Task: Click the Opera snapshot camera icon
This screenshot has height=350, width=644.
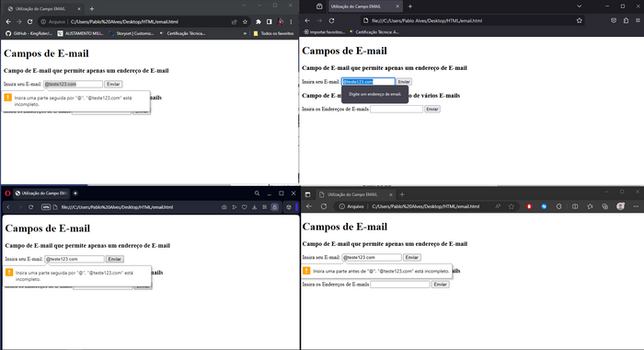Action: pos(224,207)
